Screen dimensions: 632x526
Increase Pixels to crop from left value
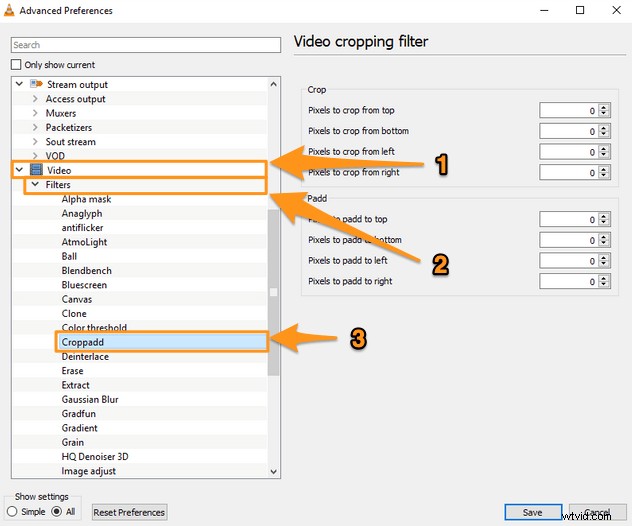(604, 148)
